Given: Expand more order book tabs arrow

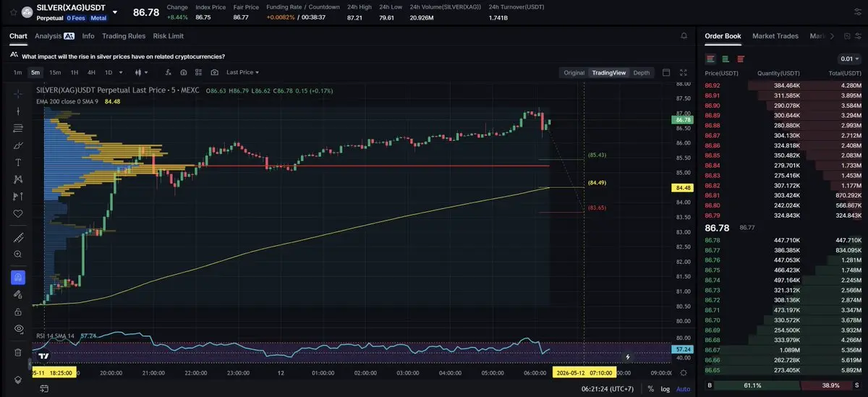Looking at the screenshot, I should (x=832, y=35).
